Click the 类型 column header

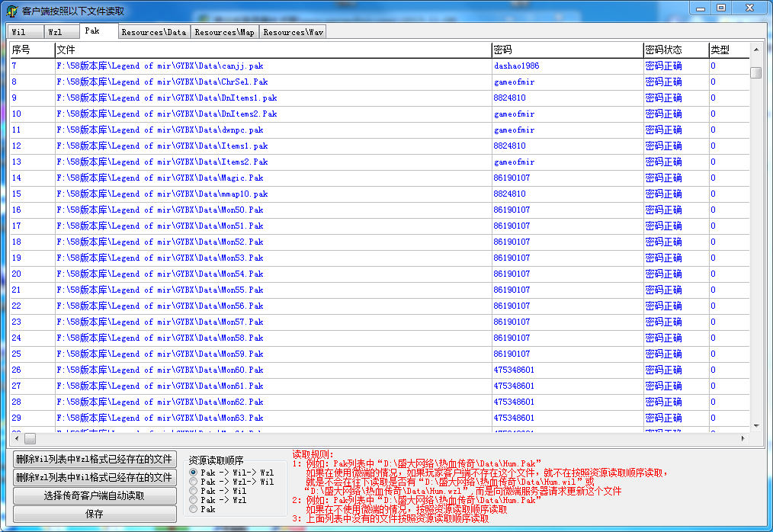[x=729, y=50]
